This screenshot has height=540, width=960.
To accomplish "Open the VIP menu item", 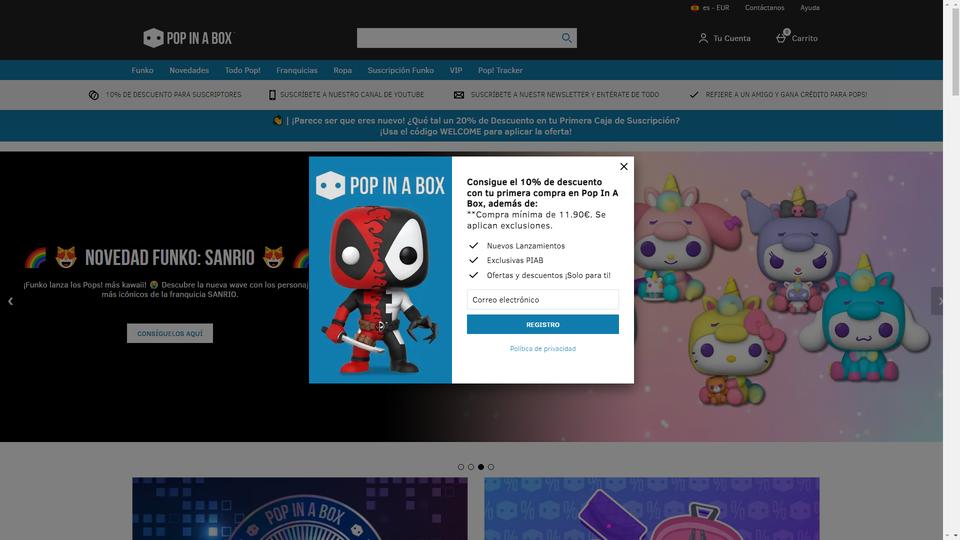I will click(x=456, y=70).
